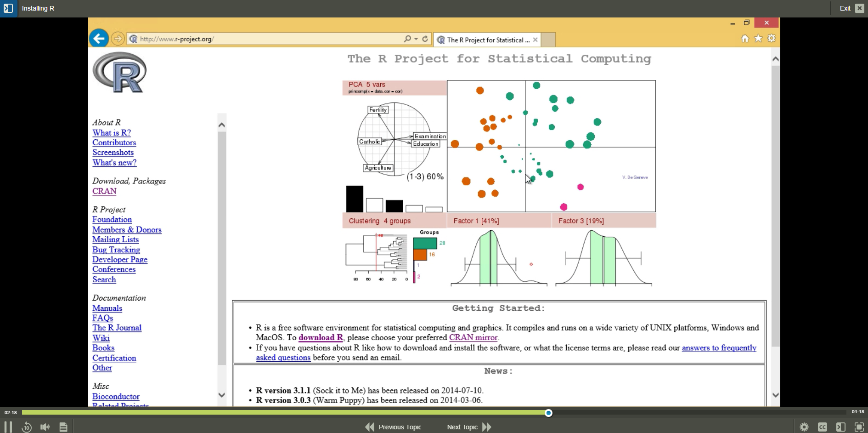Screen dimensions: 868x433
Task: Rewind the video 10 seconds
Action: pos(27,427)
